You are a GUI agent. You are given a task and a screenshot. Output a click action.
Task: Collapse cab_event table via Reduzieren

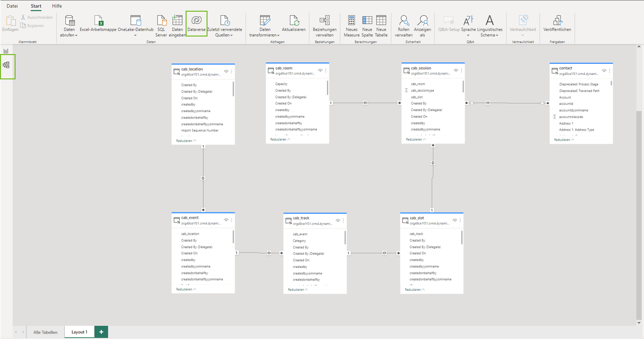tap(186, 289)
